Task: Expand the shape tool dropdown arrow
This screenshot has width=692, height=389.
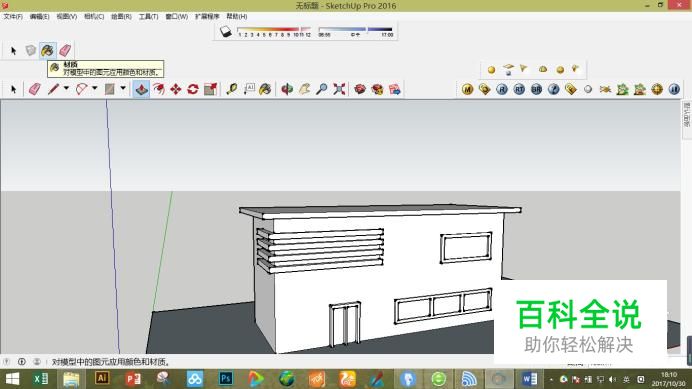Action: pyautogui.click(x=123, y=88)
